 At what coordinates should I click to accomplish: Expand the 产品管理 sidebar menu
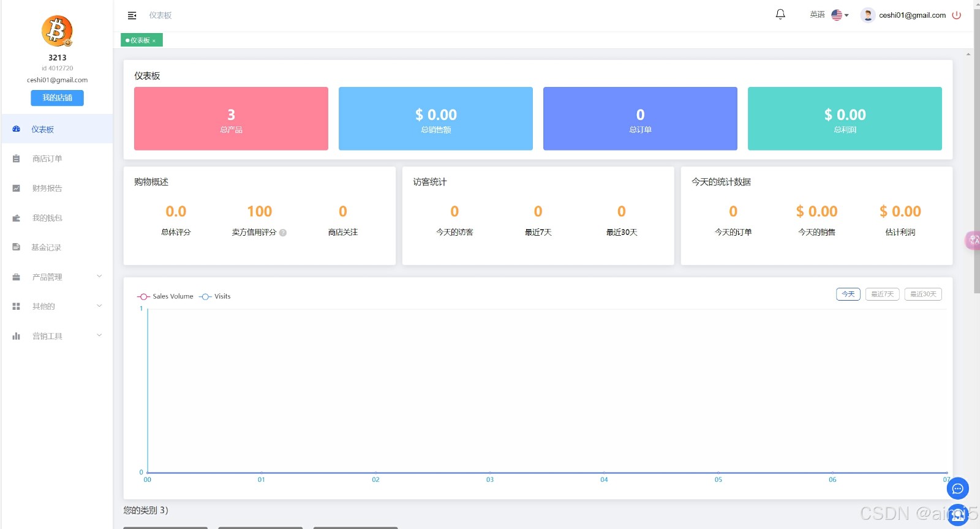pyautogui.click(x=57, y=277)
